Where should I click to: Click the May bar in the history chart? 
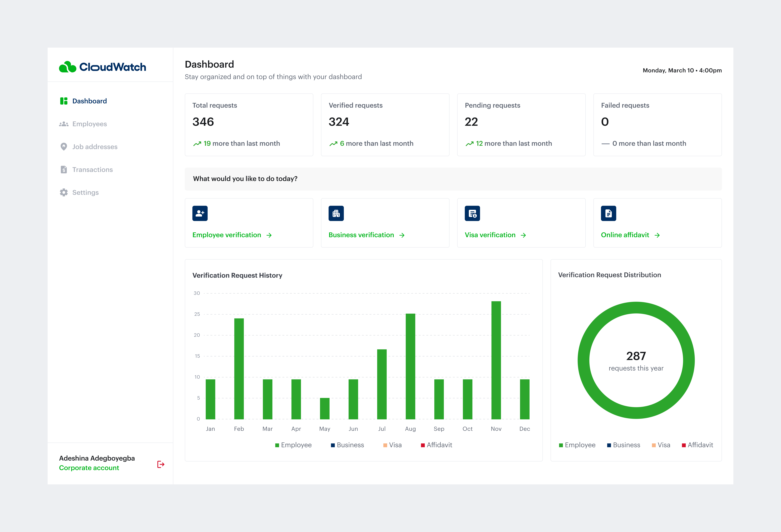[x=325, y=409]
